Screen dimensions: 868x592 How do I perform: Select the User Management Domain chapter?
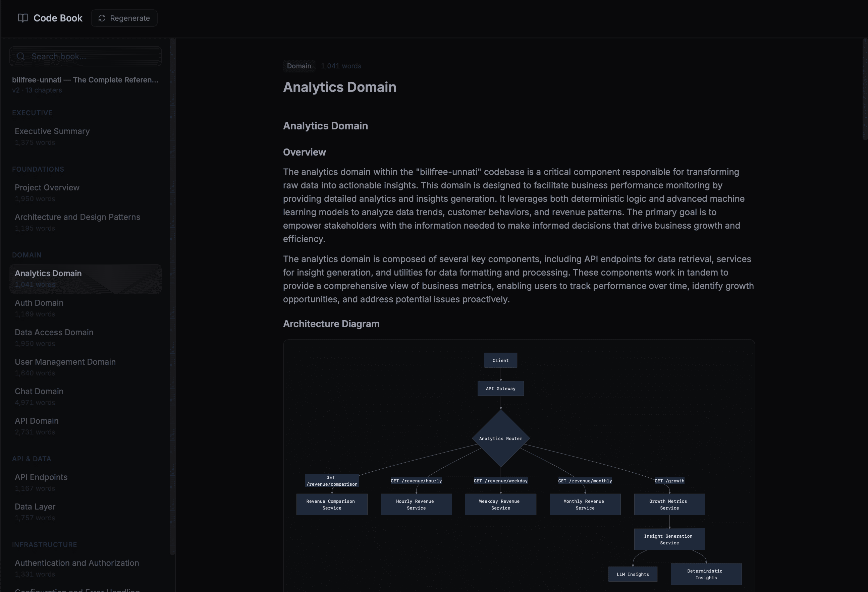65,362
